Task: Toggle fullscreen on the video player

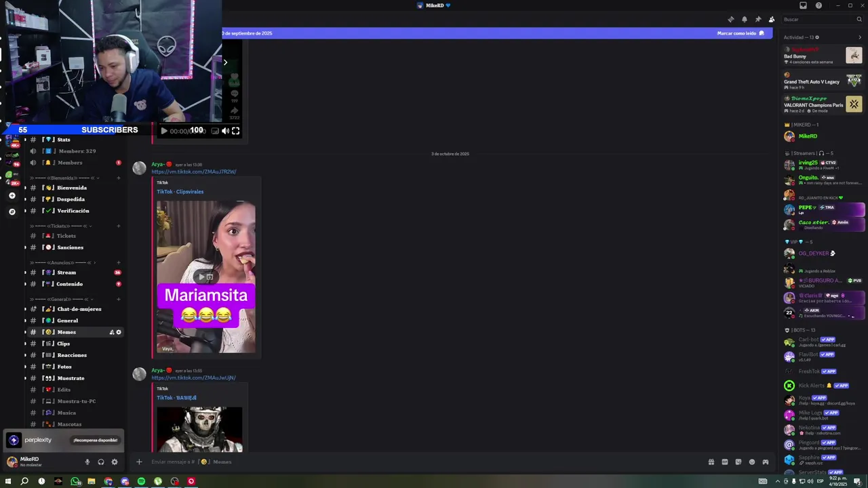Action: coord(235,131)
